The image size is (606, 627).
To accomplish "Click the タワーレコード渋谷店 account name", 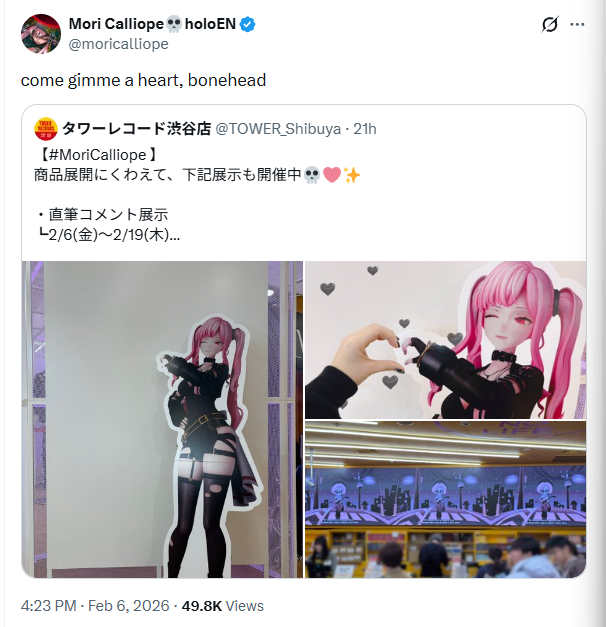I will pos(136,129).
